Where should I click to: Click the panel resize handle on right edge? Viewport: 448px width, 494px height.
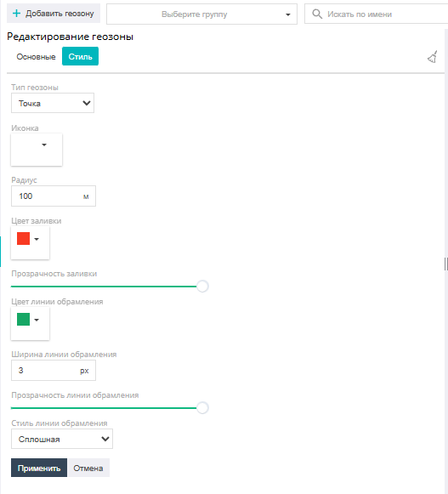445,264
